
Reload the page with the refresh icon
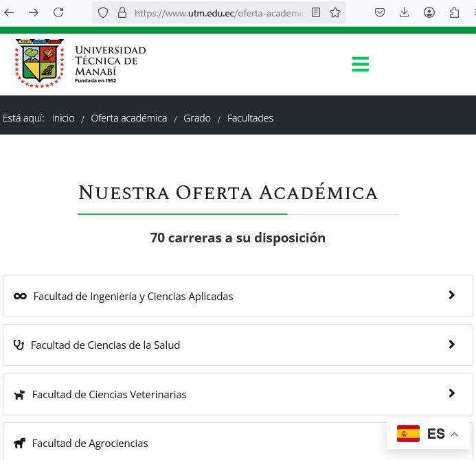pos(58,12)
